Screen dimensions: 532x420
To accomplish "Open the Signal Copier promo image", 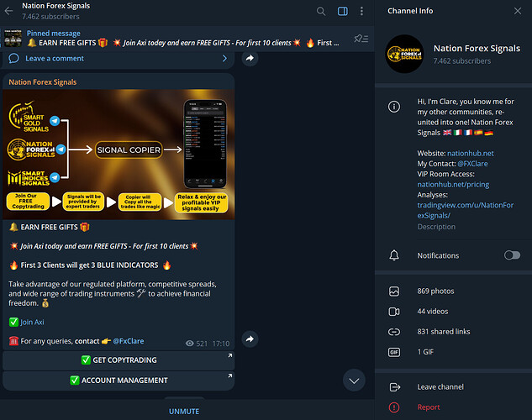I will 119,155.
